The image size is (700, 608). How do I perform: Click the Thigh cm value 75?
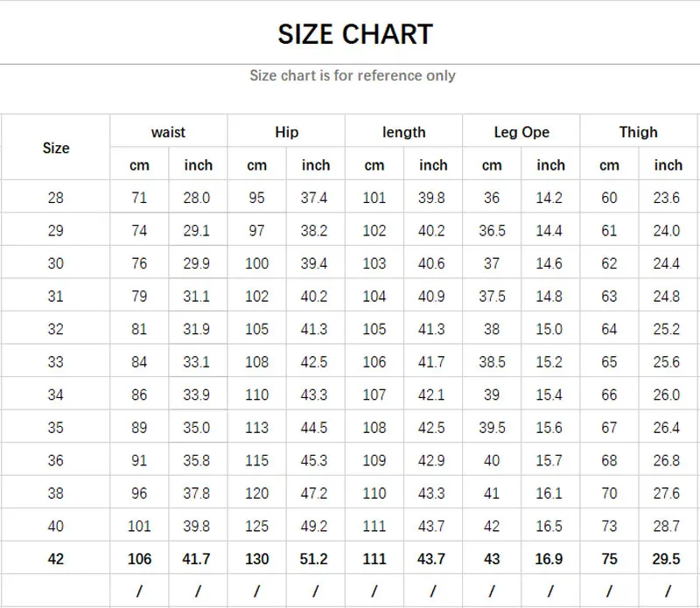coord(609,559)
